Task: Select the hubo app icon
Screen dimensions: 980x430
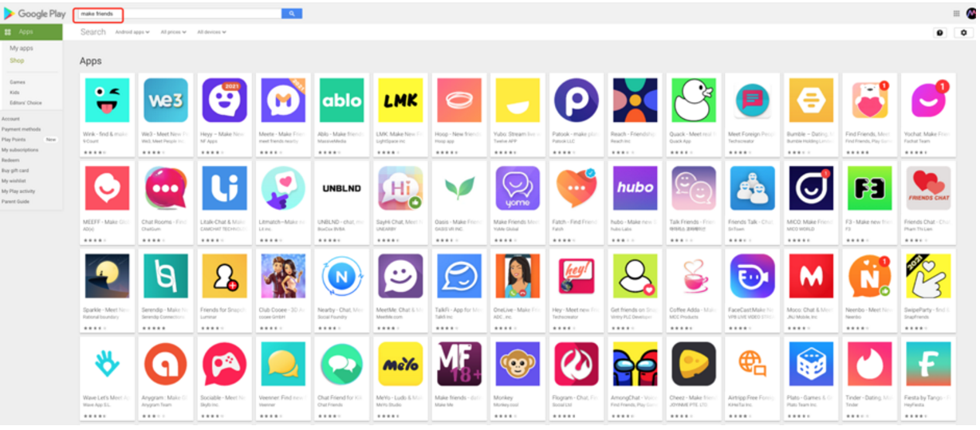Action: (x=635, y=188)
